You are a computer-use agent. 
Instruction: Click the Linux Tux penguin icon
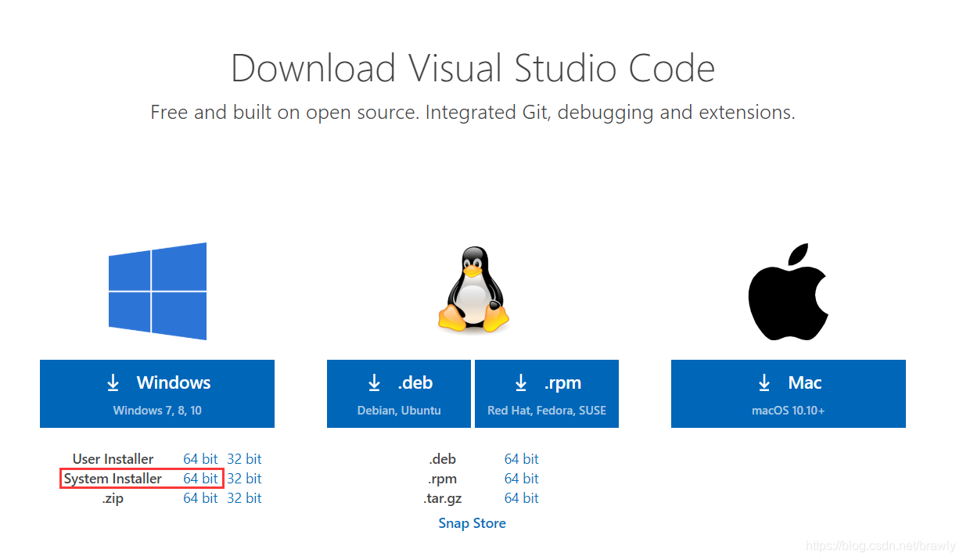pyautogui.click(x=473, y=291)
